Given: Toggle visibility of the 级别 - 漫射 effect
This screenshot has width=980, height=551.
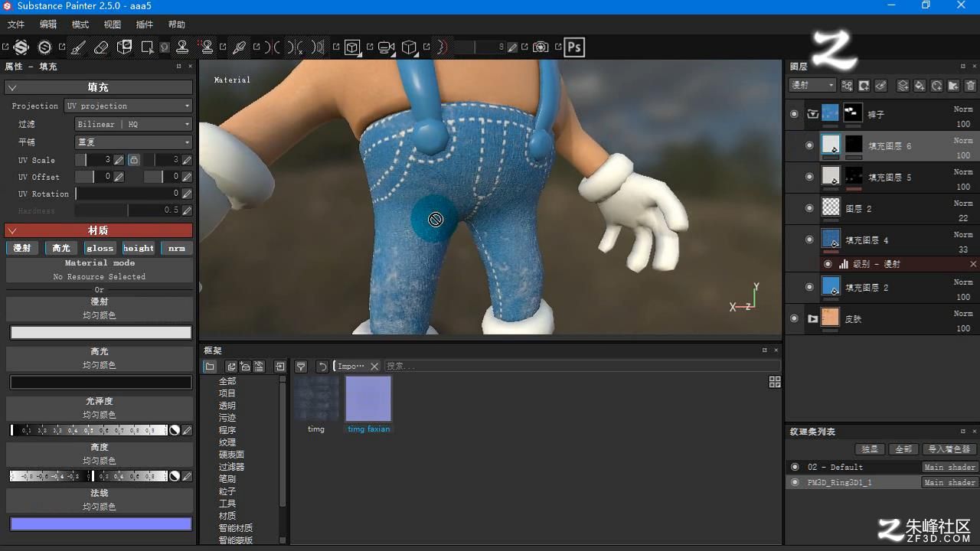Looking at the screenshot, I should (x=827, y=264).
